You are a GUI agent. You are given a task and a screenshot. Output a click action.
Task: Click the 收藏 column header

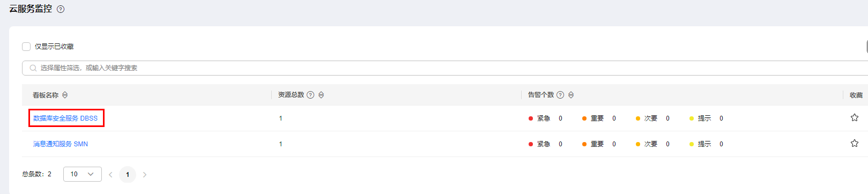coord(856,95)
